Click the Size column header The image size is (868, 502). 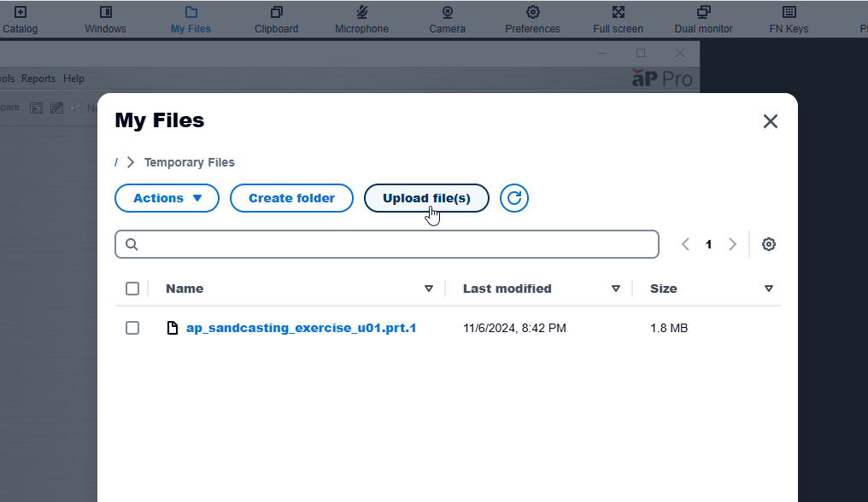(x=663, y=289)
